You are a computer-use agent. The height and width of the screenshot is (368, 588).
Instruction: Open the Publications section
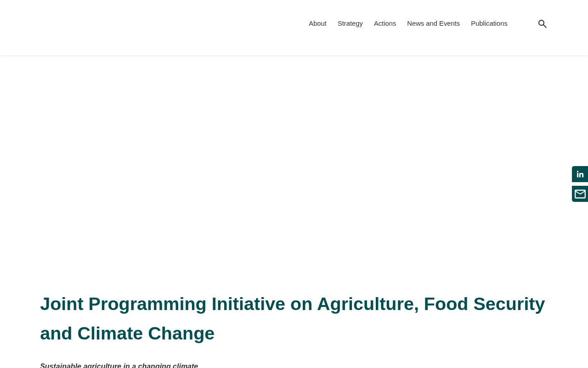pyautogui.click(x=489, y=23)
